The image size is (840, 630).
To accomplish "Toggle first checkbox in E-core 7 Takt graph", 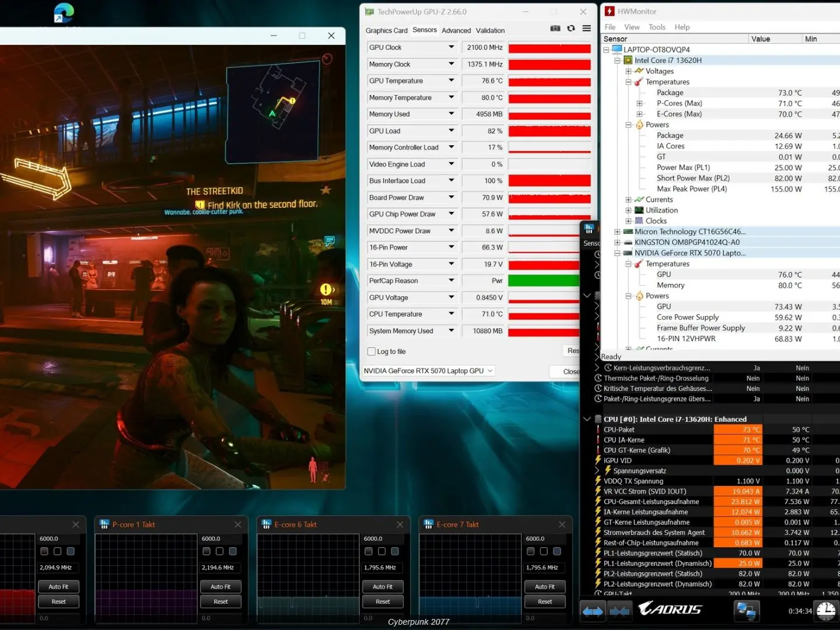I will coord(531,551).
